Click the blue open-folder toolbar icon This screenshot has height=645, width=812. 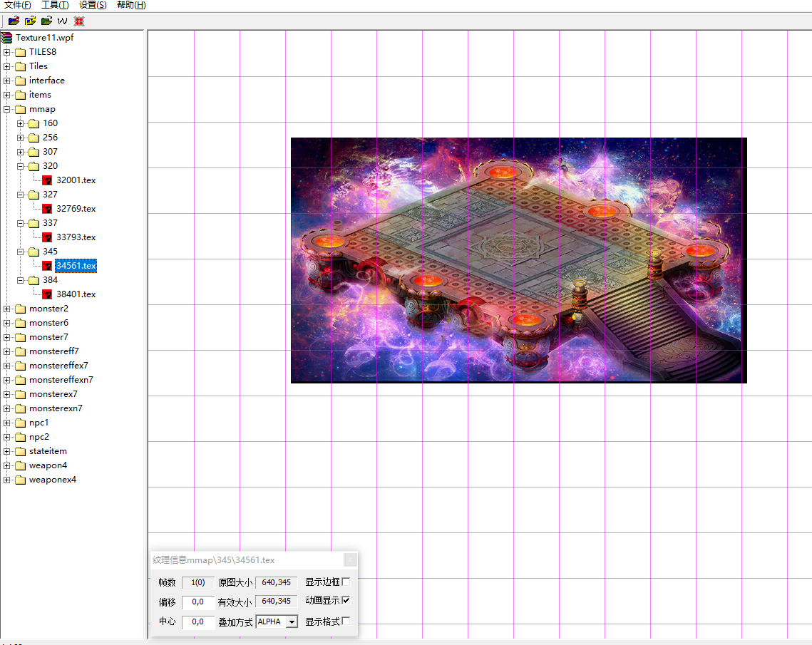(x=14, y=21)
